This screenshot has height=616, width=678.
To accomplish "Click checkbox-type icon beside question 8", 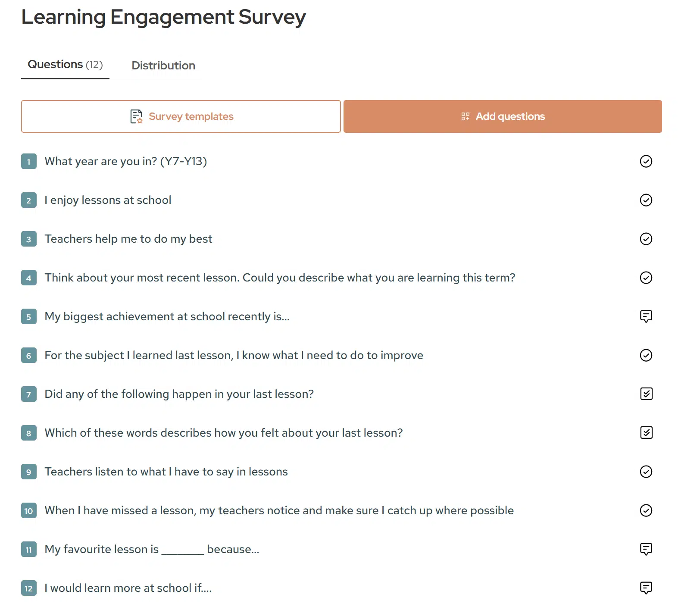I will [x=646, y=433].
